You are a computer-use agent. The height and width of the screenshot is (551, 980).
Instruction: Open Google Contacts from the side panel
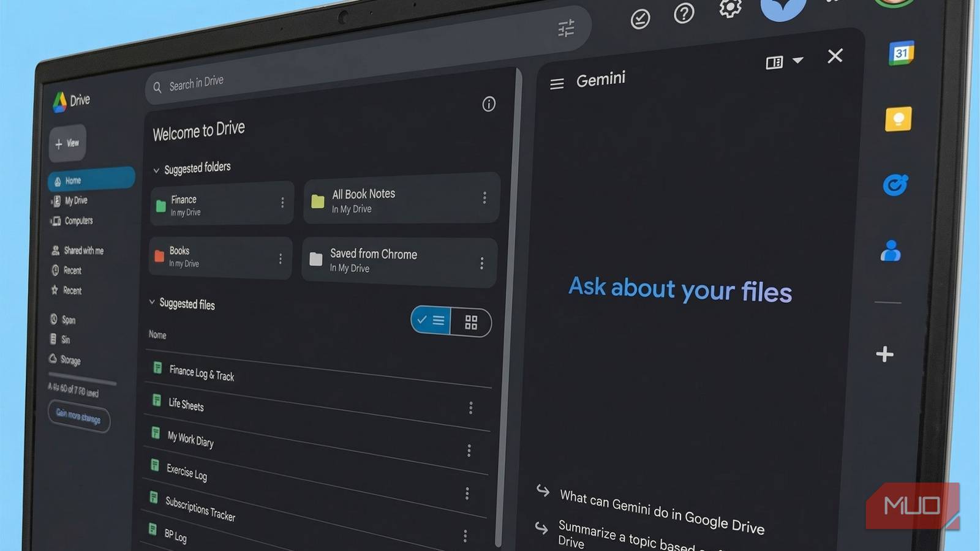[891, 250]
